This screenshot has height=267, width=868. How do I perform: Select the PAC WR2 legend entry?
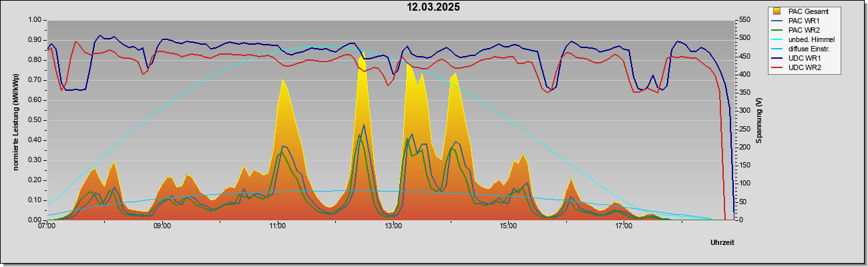pos(803,30)
